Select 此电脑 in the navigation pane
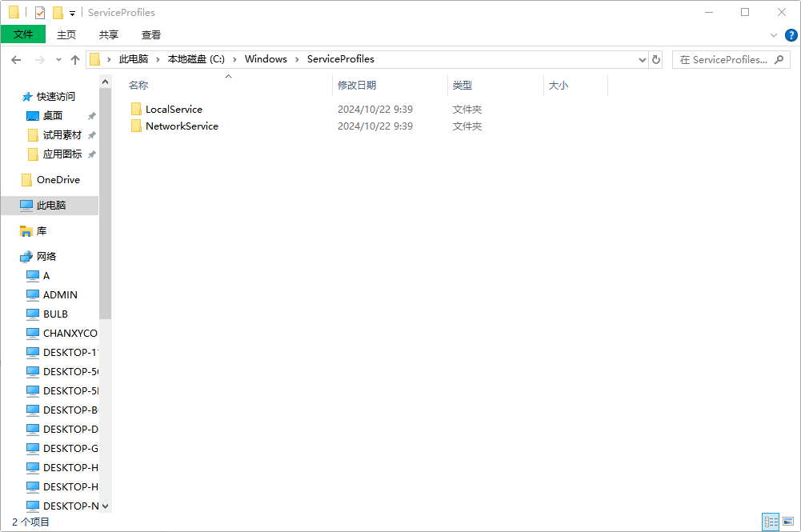 pos(50,206)
